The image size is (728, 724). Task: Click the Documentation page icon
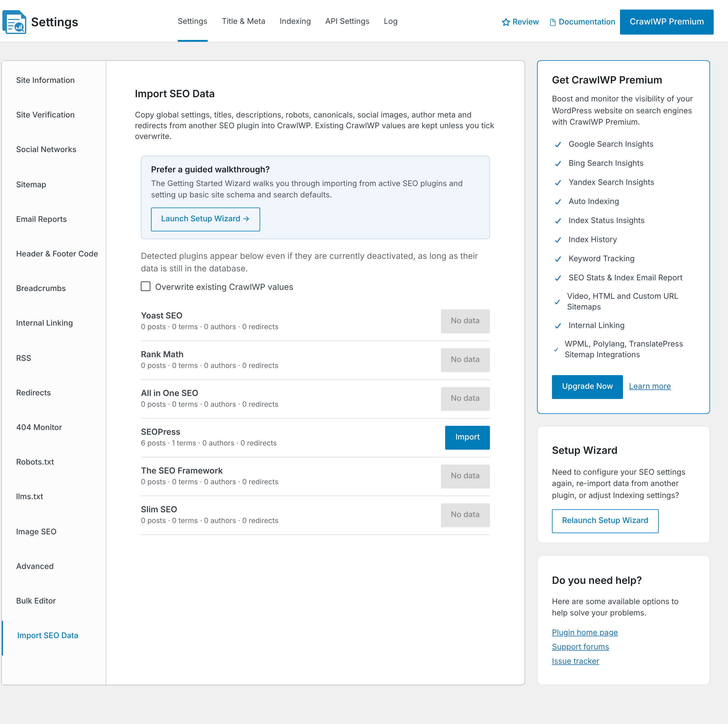tap(553, 22)
